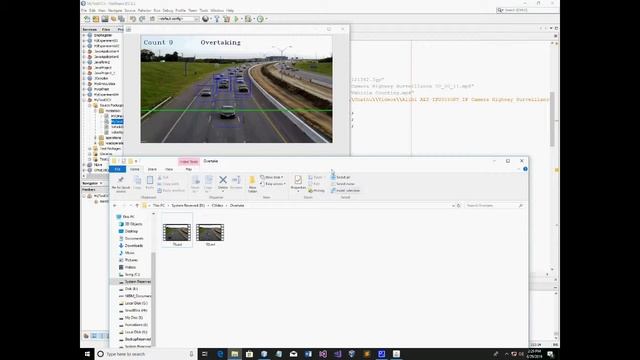This screenshot has width=640, height=360.
Task: Click the Windows Start button
Action: 87,354
